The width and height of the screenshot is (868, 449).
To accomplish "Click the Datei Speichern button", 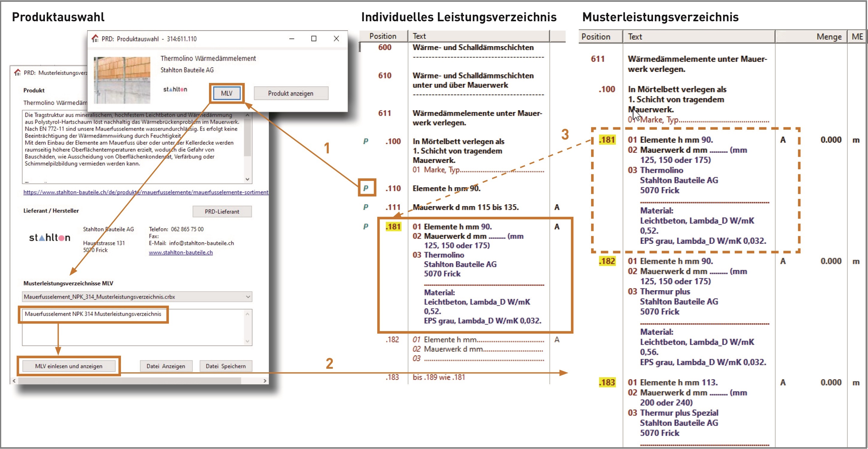I will click(225, 366).
